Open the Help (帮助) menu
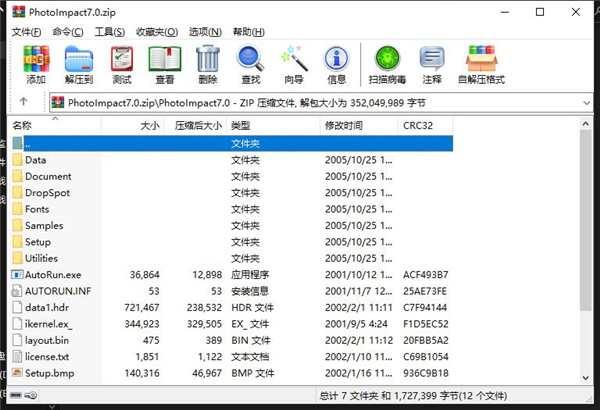The height and width of the screenshot is (410, 600). (x=249, y=32)
